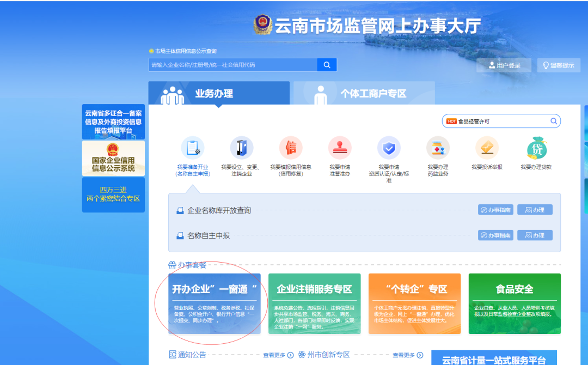Click the 通知公告 section heading
Image resolution: width=588 pixels, height=365 pixels.
click(x=192, y=355)
